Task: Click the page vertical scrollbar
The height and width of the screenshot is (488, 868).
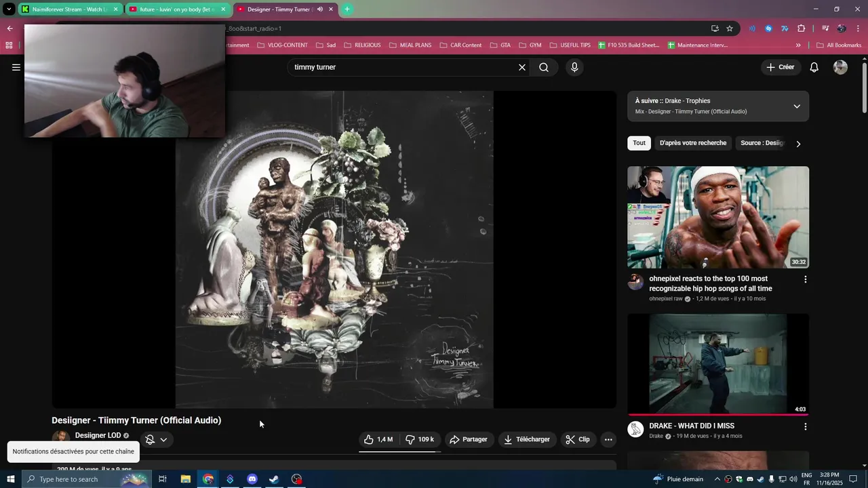Action: coord(864,88)
